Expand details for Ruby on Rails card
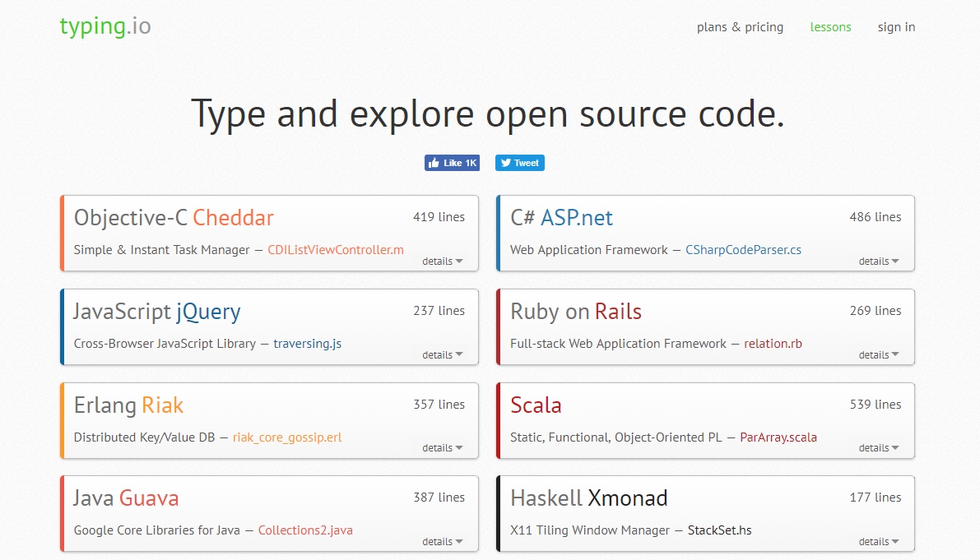Image resolution: width=980 pixels, height=560 pixels. pyautogui.click(x=879, y=354)
